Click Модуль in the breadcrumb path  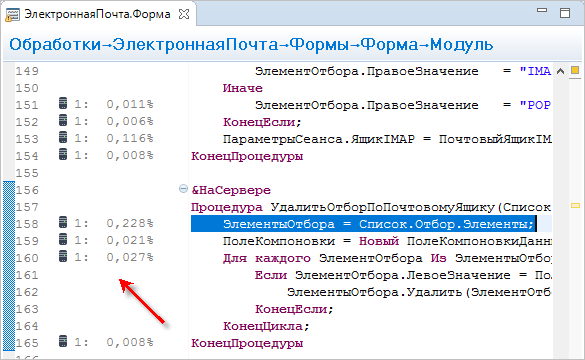[462, 45]
